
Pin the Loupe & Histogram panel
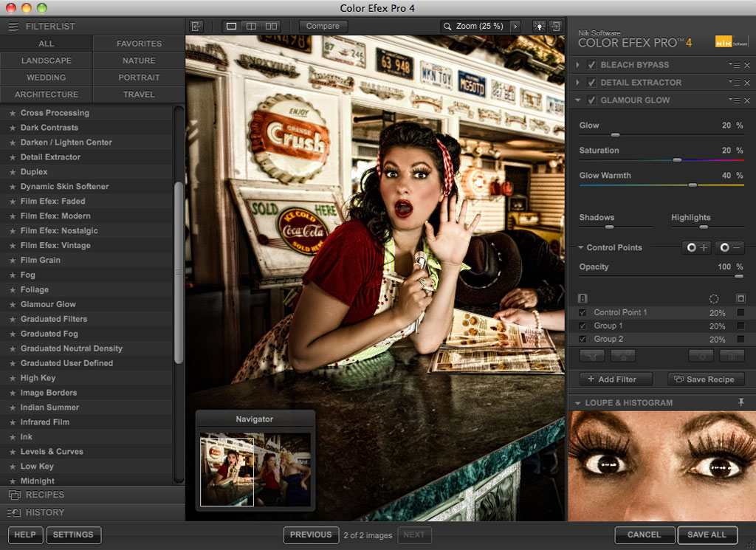[741, 402]
